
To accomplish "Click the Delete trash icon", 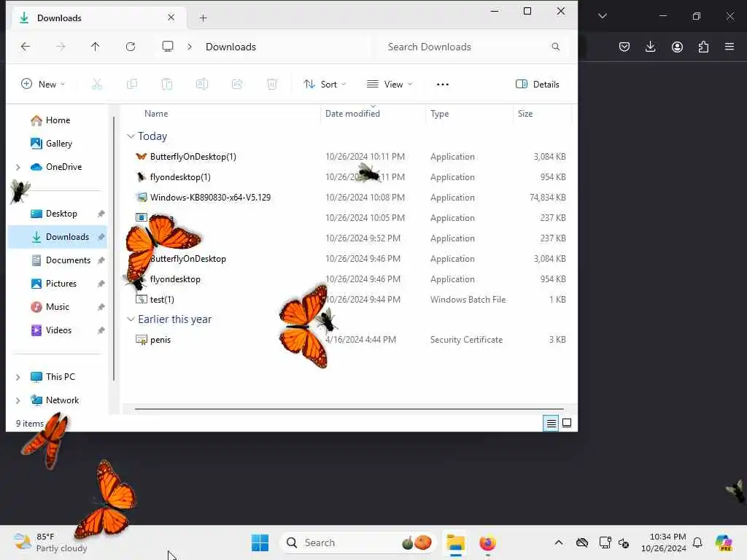I will pyautogui.click(x=272, y=85).
